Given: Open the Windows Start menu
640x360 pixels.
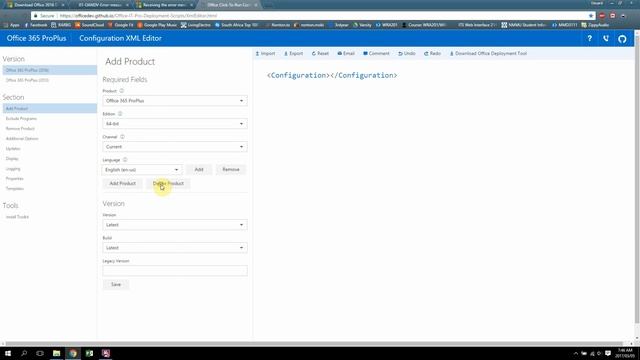Looking at the screenshot, I should pyautogui.click(x=8, y=353).
